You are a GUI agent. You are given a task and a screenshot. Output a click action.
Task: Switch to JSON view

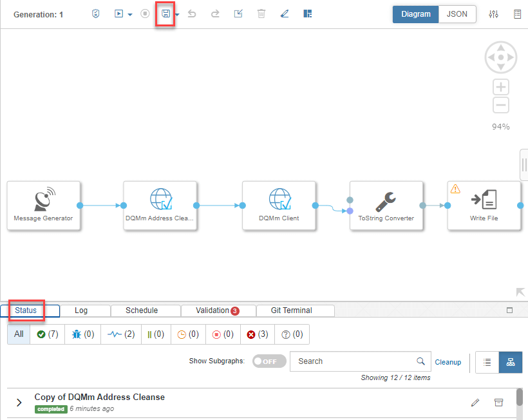[457, 14]
